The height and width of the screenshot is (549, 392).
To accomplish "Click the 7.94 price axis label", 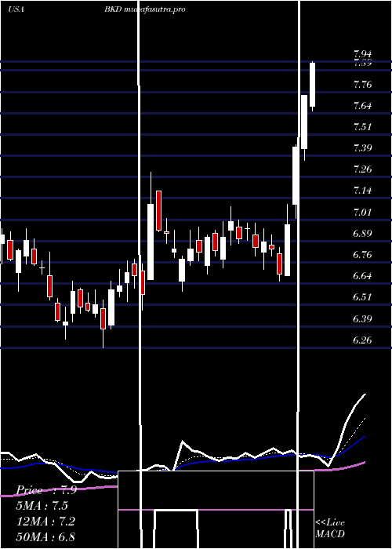I will coord(362,54).
